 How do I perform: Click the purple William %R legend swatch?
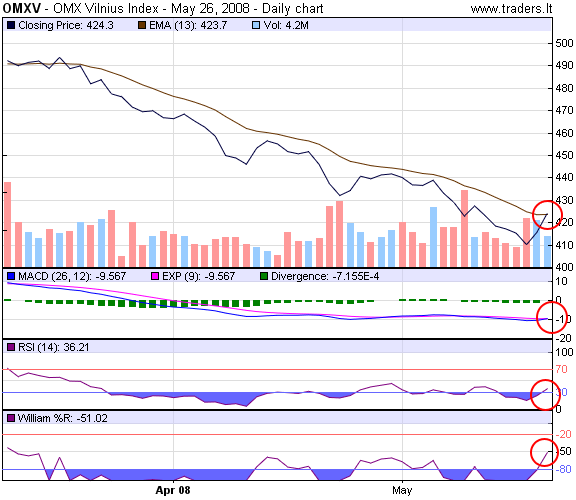tap(11, 418)
